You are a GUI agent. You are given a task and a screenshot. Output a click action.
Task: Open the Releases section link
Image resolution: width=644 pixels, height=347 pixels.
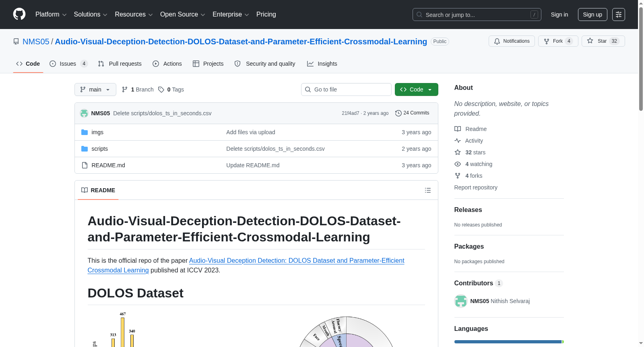[x=468, y=210]
